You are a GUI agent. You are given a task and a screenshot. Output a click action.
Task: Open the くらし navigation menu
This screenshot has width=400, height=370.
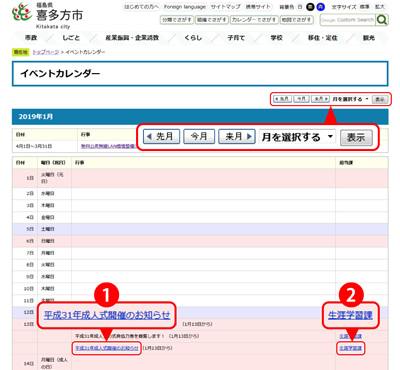click(x=193, y=38)
